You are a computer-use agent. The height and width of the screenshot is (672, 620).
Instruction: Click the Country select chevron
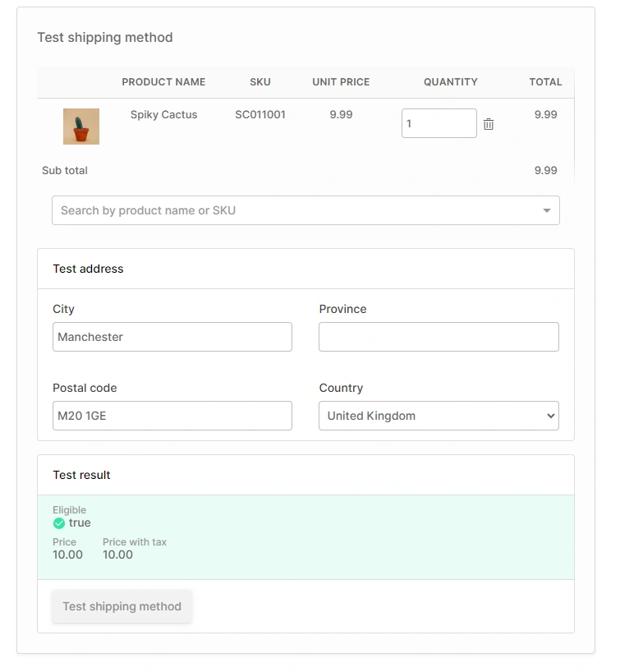tap(549, 416)
